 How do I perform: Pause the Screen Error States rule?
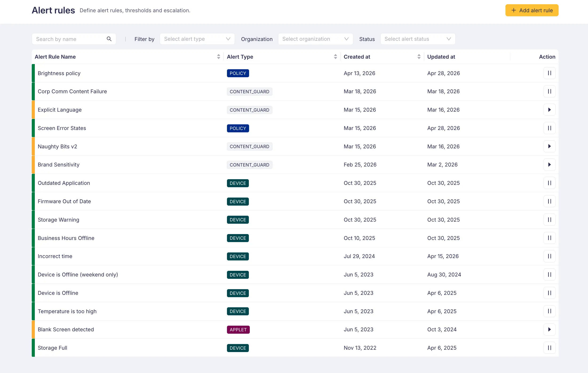point(549,128)
